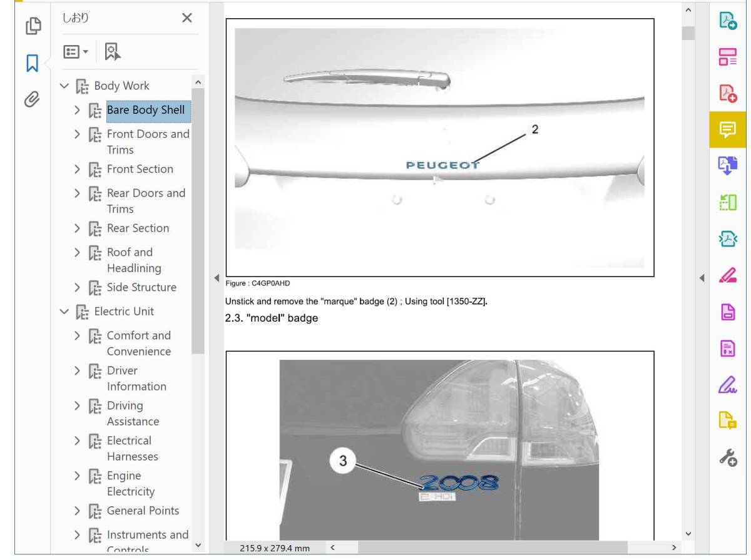The width and height of the screenshot is (751, 560).
Task: Click the bookmarks pane scrollbar thumb
Action: point(198,220)
